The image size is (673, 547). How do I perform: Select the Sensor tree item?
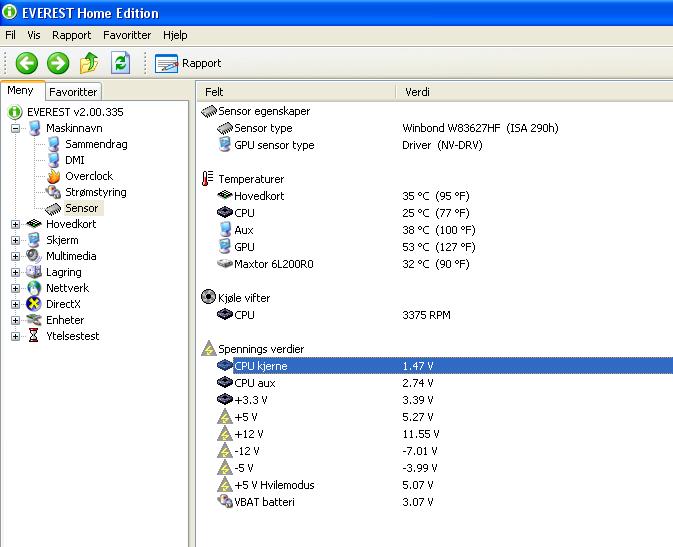(x=82, y=208)
